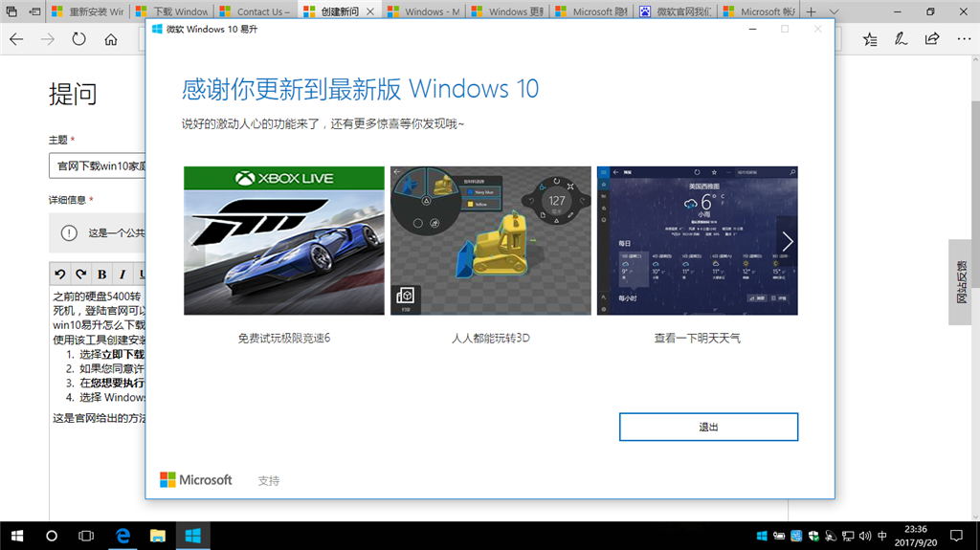
Task: Click the 人人都能玩转3D caption
Action: (x=491, y=338)
